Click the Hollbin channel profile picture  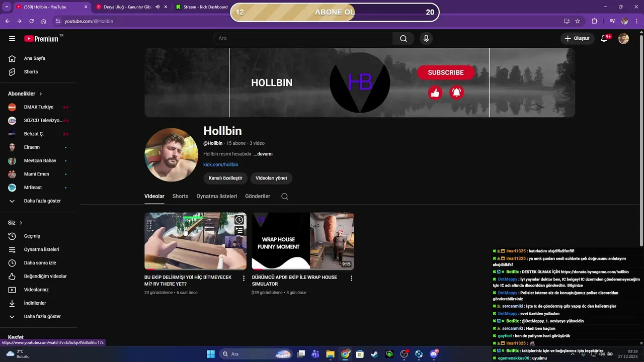coord(171,155)
